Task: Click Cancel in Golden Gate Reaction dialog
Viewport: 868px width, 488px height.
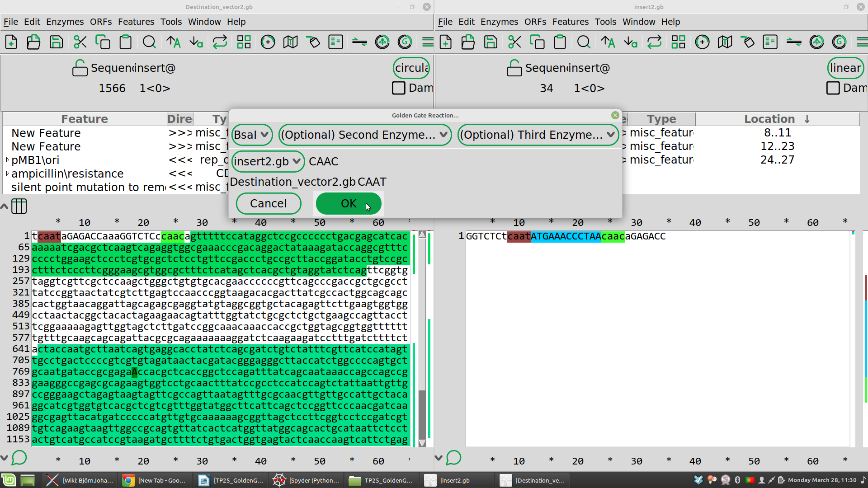Action: click(x=268, y=203)
